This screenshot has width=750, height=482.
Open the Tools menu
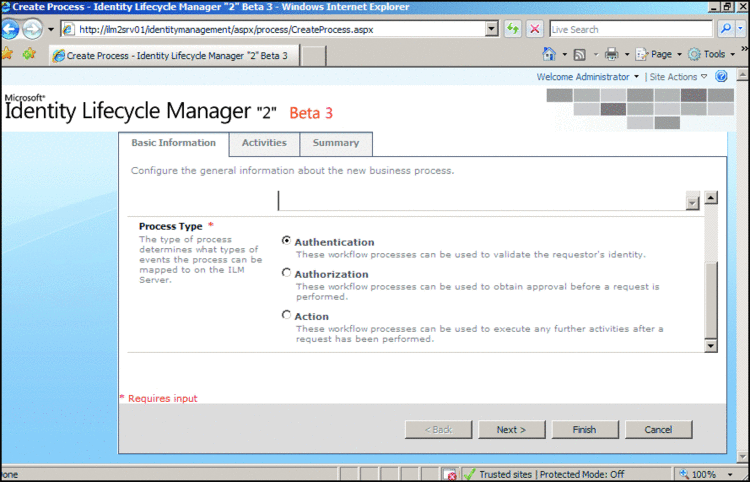pyautogui.click(x=711, y=55)
